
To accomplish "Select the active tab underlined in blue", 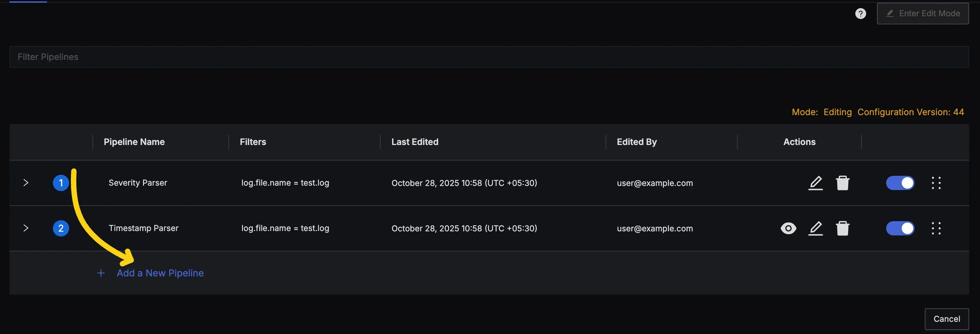I will coord(27,1).
